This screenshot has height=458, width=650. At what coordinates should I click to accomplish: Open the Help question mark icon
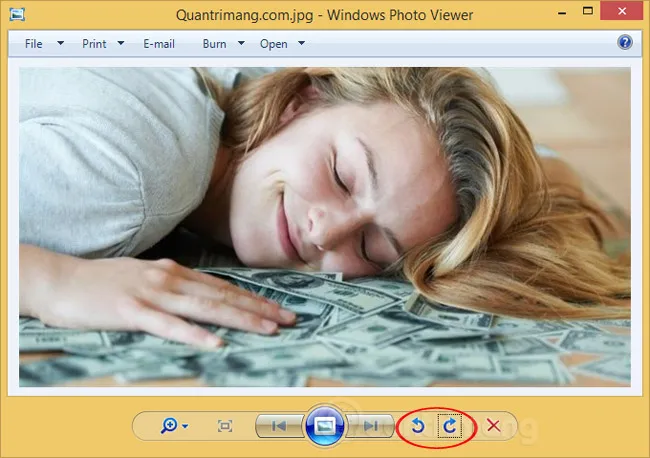(625, 43)
